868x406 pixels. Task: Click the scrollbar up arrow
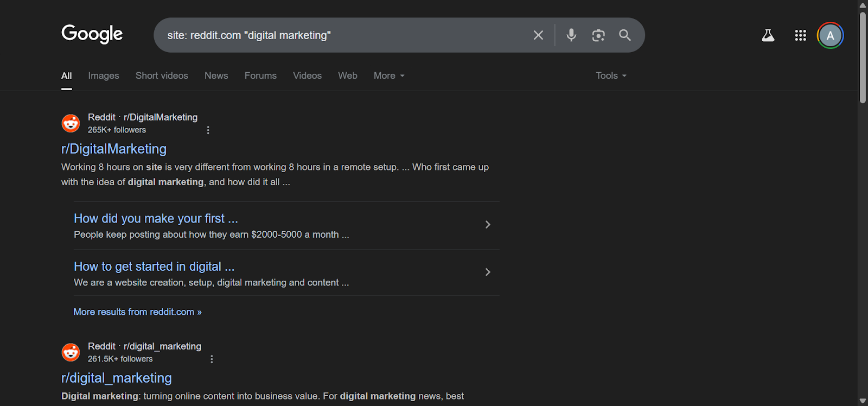(863, 5)
